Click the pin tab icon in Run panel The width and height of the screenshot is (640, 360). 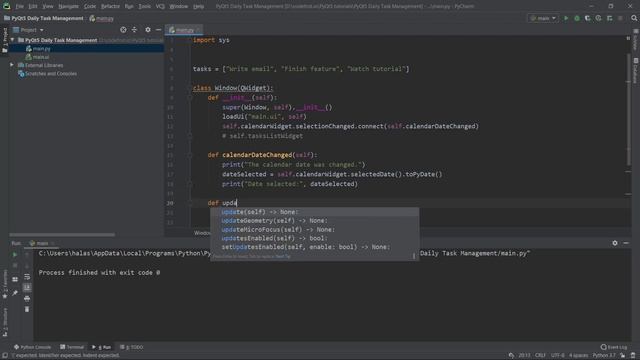(15, 293)
